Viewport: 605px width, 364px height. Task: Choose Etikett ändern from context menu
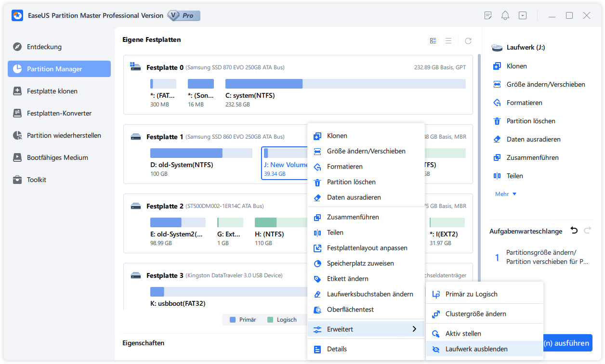pos(366,279)
